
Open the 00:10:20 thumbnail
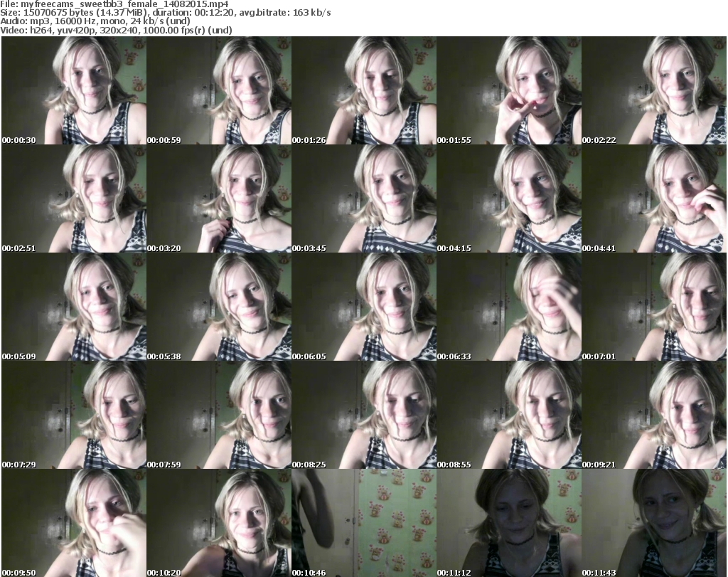tap(219, 523)
